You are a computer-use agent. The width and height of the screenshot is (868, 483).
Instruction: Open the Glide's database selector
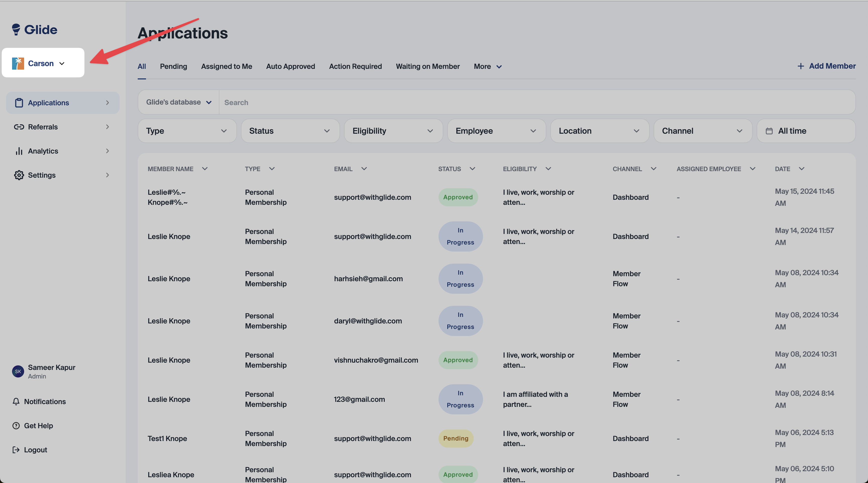(x=179, y=102)
